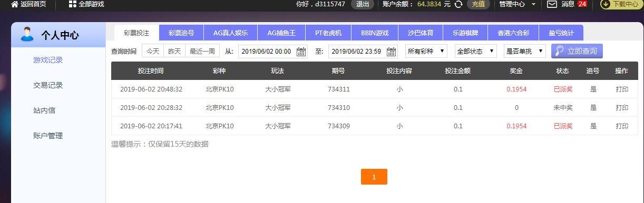Click the 个人中心 user avatar icon

coord(26,34)
